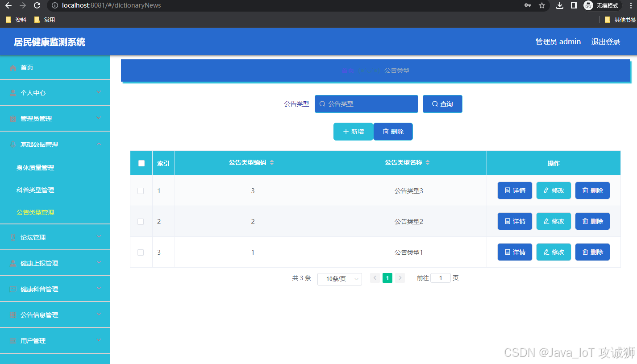This screenshot has height=364, width=637.
Task: Click the incognito mode indicator
Action: click(603, 5)
